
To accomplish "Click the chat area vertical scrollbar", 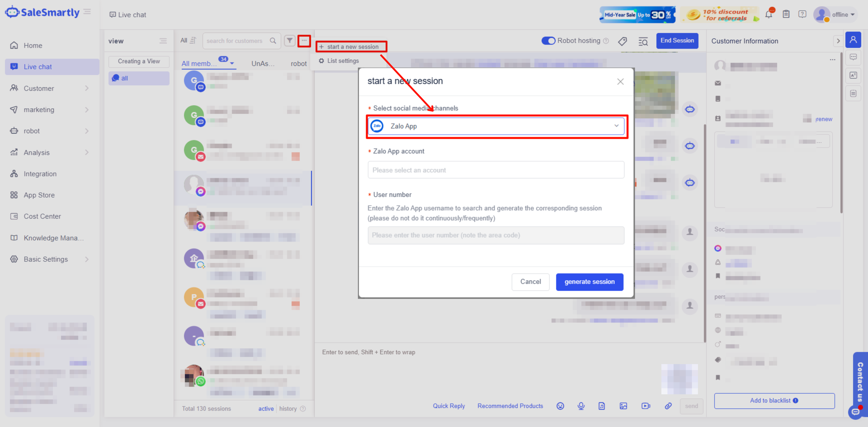I will [x=705, y=232].
